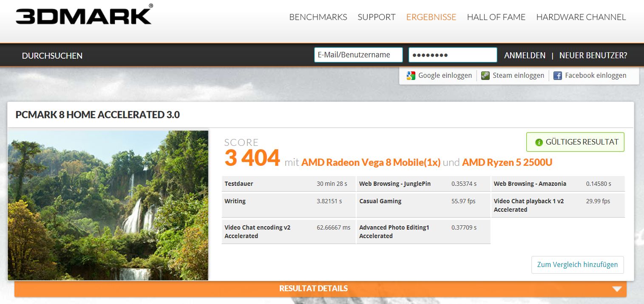Click the Facebook einloggen link
This screenshot has width=644, height=304.
pyautogui.click(x=596, y=75)
